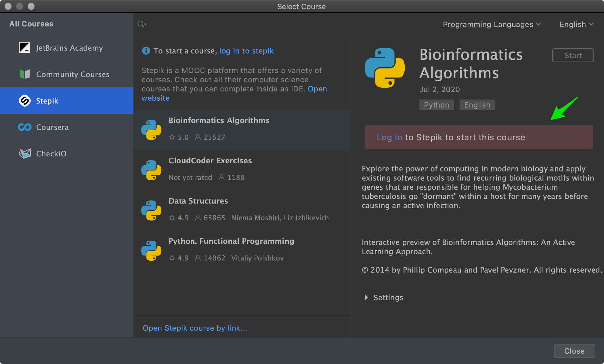
Task: Click Open Stepik course by link
Action: click(195, 328)
